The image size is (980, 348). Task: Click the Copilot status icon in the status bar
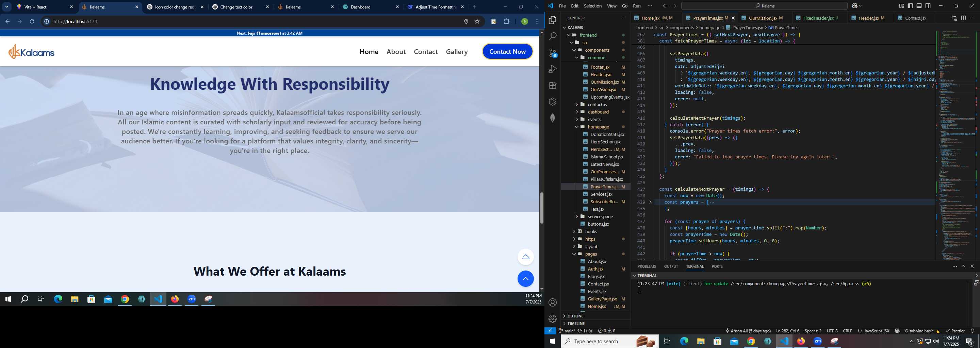coord(897,331)
